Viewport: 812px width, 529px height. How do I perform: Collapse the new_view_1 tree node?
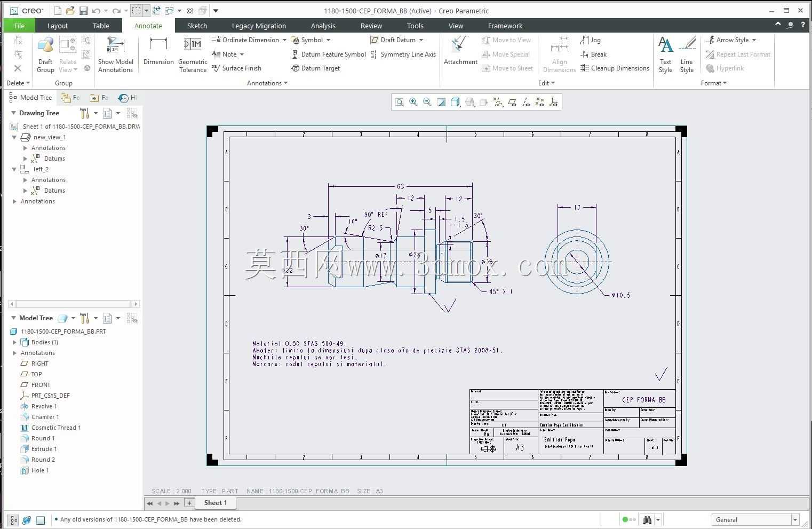14,137
